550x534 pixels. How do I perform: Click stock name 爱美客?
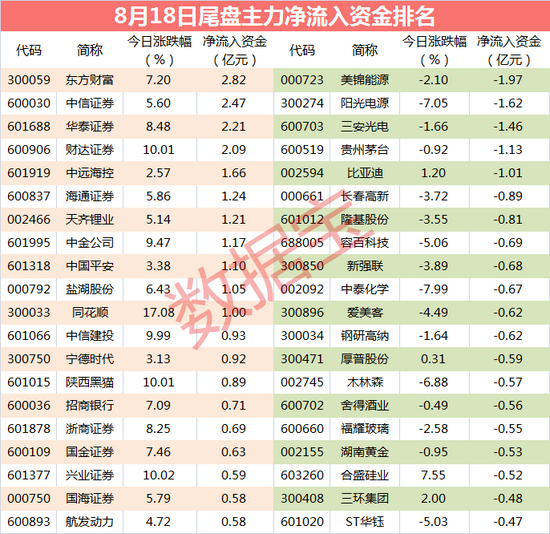pos(365,313)
